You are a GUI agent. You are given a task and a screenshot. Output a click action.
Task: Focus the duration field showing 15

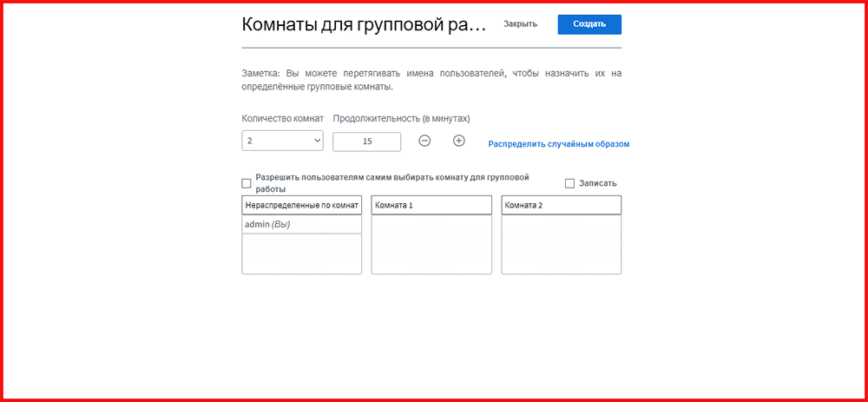coord(366,142)
